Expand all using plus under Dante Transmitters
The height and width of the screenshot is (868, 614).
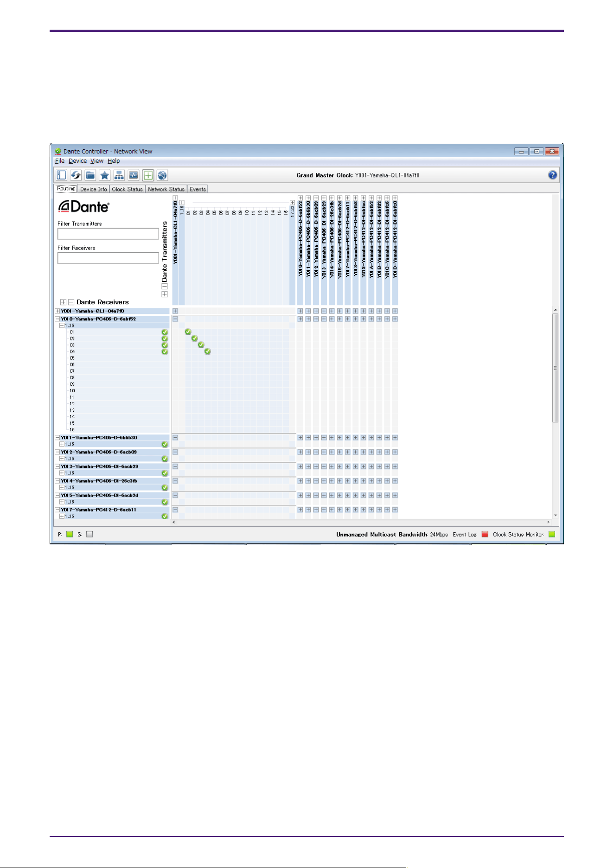coord(165,294)
